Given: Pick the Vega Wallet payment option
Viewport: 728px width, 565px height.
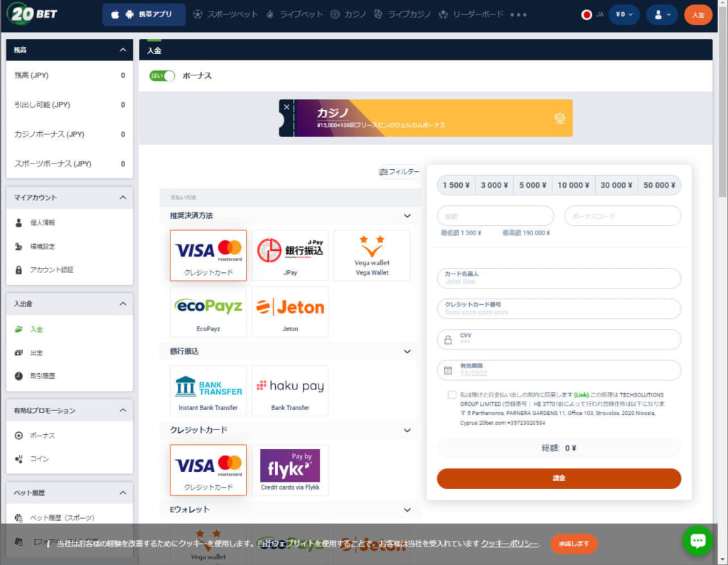Looking at the screenshot, I should (372, 255).
